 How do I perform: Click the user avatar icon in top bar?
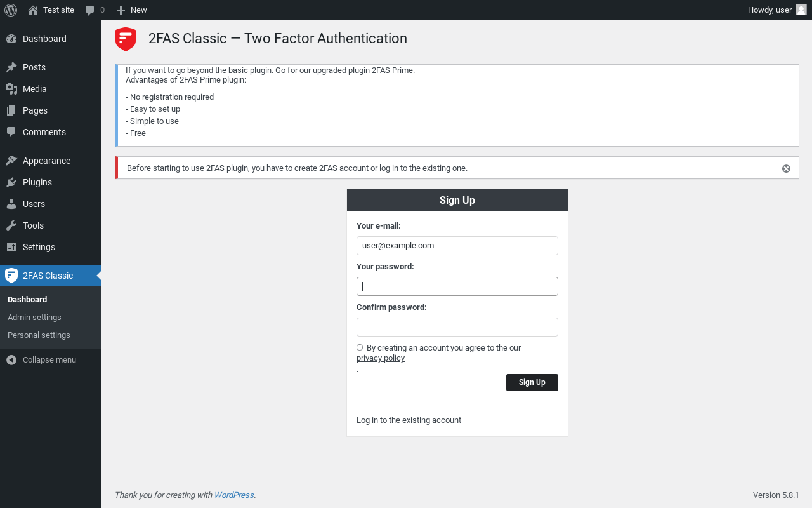pos(801,10)
